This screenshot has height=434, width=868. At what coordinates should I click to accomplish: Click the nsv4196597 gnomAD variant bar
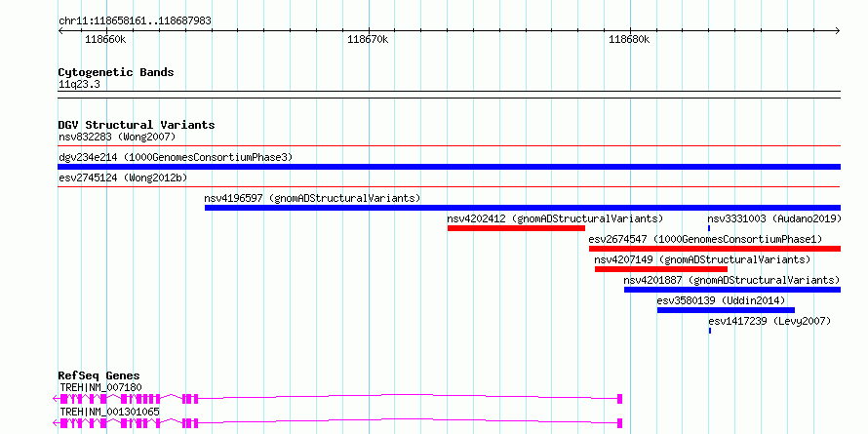click(523, 208)
